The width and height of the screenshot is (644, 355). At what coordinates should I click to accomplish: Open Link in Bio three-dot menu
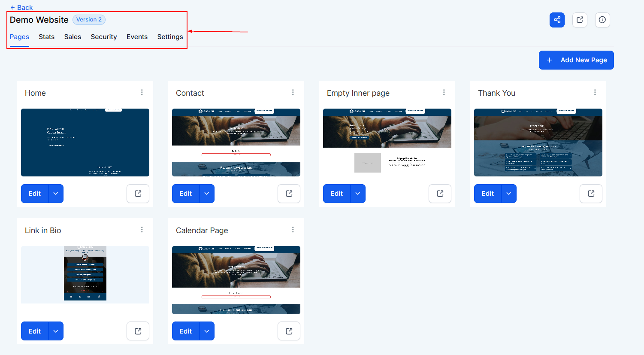coord(142,230)
